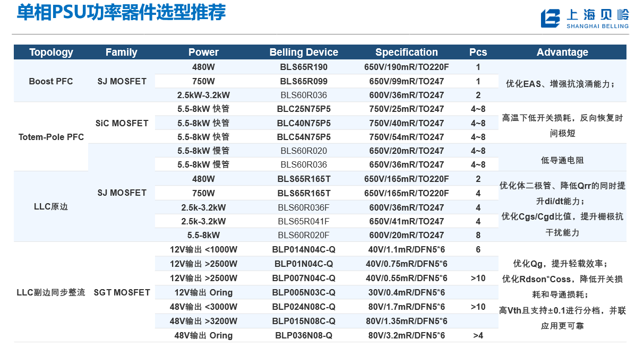644x348 pixels.
Task: Click specification 750V/54mR/TO247
Action: click(407, 137)
